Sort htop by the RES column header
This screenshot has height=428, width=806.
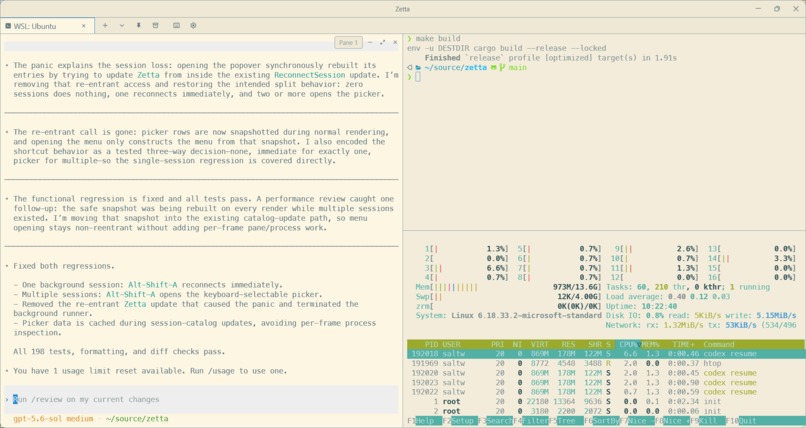[568, 344]
